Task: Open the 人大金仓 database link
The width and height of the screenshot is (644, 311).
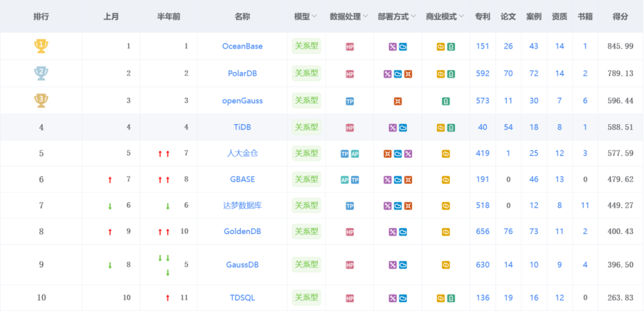Action: (242, 153)
